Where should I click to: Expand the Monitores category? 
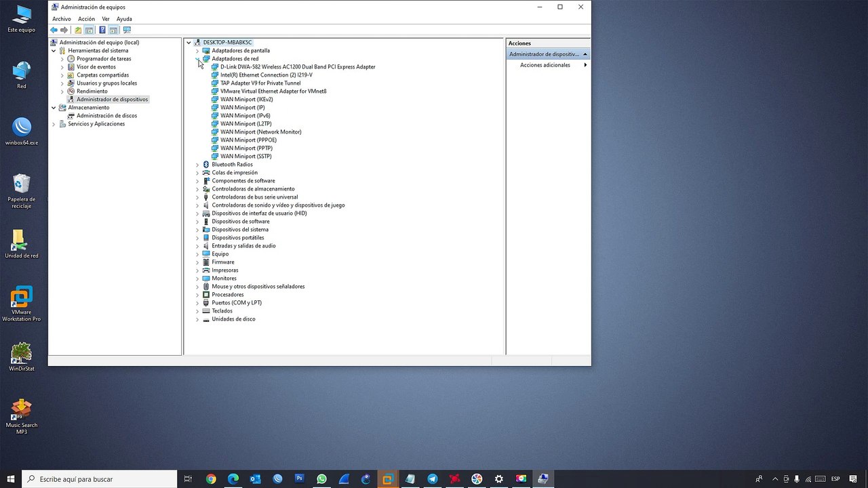(x=197, y=279)
